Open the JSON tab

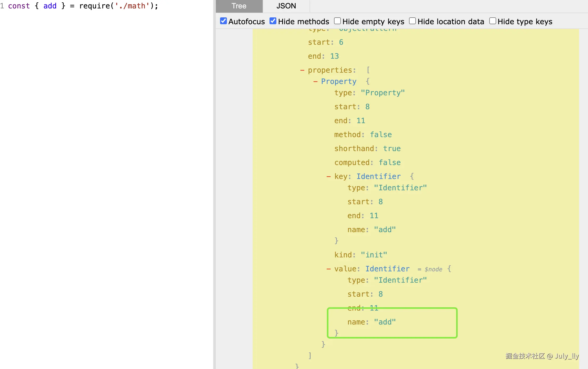coord(286,6)
